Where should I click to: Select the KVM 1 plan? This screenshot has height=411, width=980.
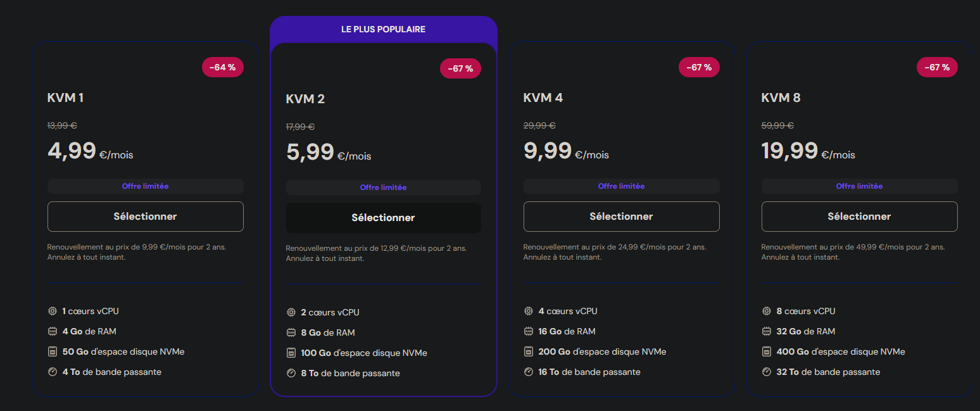point(145,217)
